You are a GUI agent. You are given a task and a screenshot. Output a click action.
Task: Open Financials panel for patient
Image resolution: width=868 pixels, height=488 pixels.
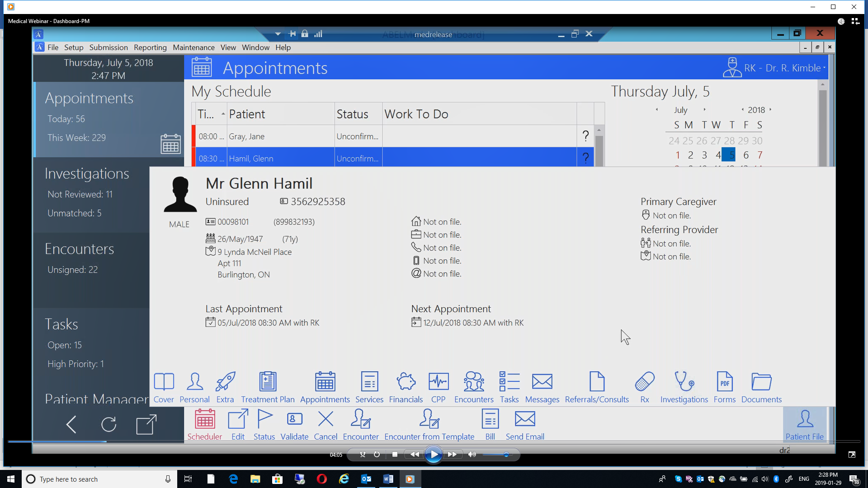(x=406, y=387)
